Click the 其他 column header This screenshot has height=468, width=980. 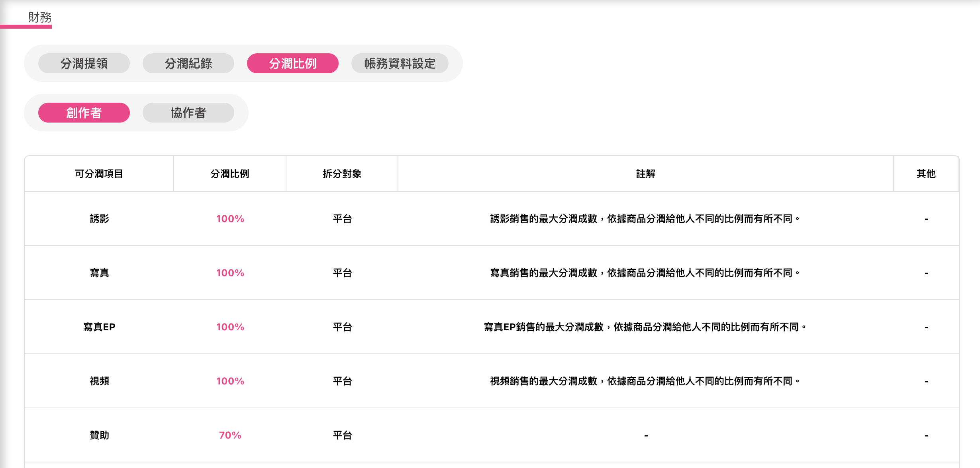click(x=926, y=174)
